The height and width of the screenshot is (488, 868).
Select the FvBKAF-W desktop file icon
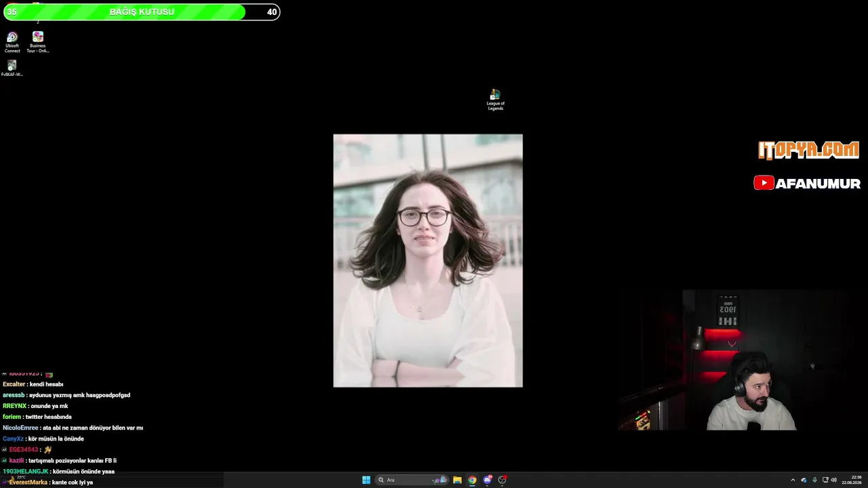click(x=12, y=68)
